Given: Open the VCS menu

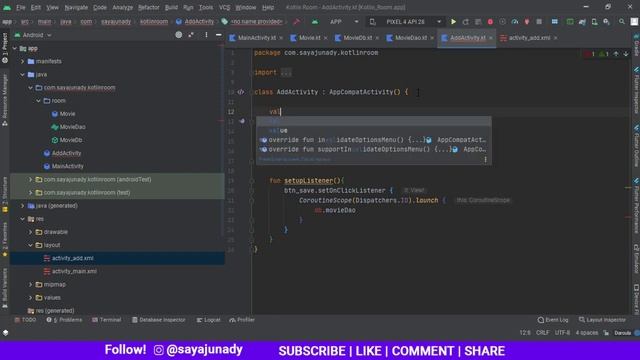Looking at the screenshot, I should pos(224,7).
